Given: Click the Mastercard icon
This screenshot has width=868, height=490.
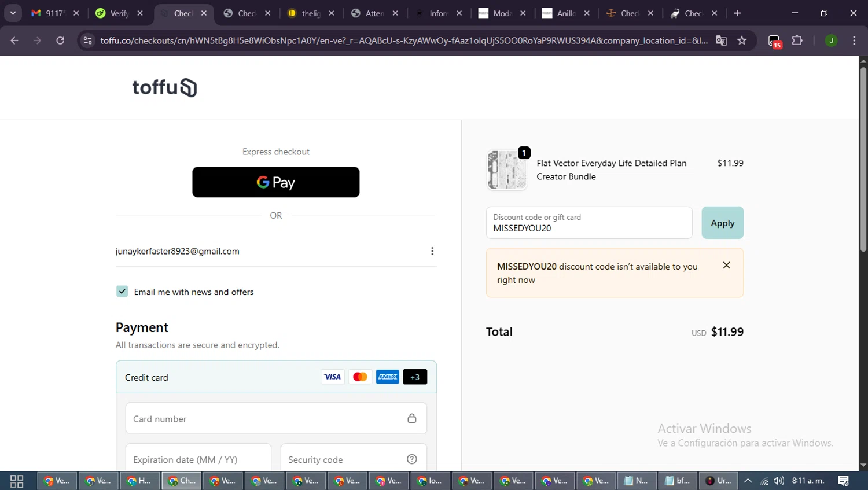Looking at the screenshot, I should [360, 377].
